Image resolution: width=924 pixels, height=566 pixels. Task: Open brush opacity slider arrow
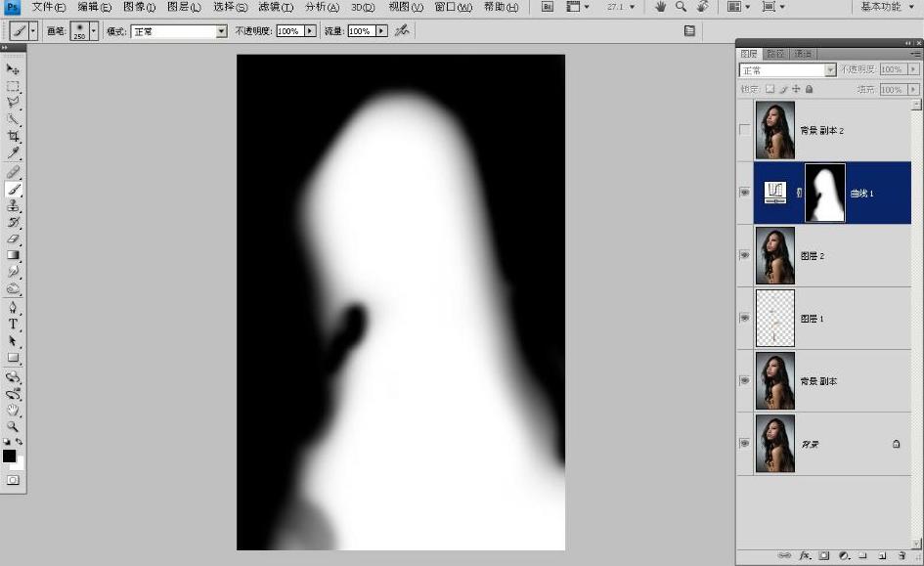[x=310, y=31]
